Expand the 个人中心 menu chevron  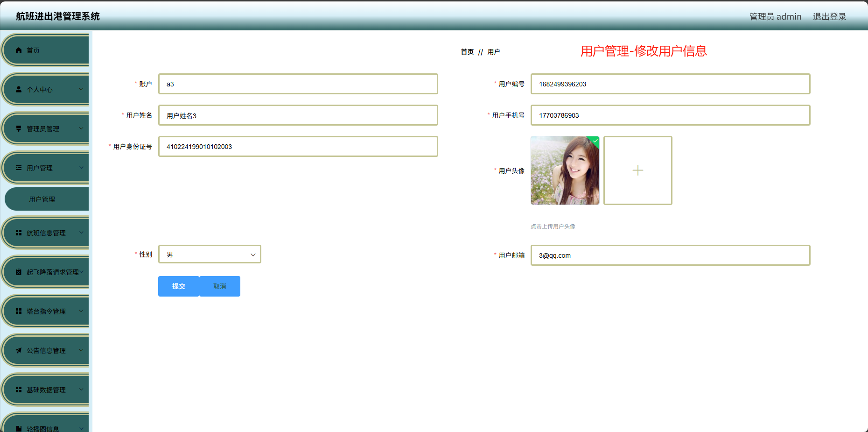coord(81,89)
